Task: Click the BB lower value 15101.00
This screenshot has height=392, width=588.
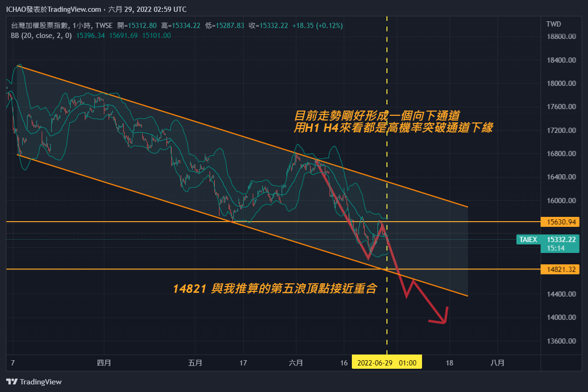Action: click(156, 35)
